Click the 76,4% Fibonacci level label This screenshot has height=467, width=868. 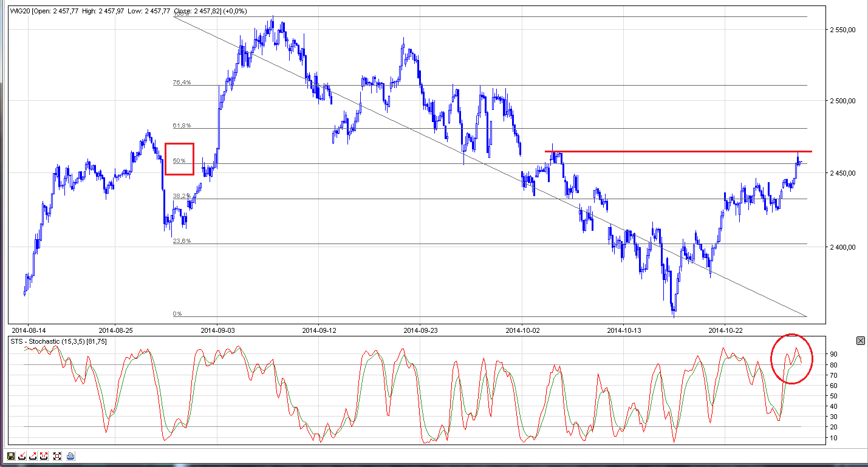[x=182, y=82]
